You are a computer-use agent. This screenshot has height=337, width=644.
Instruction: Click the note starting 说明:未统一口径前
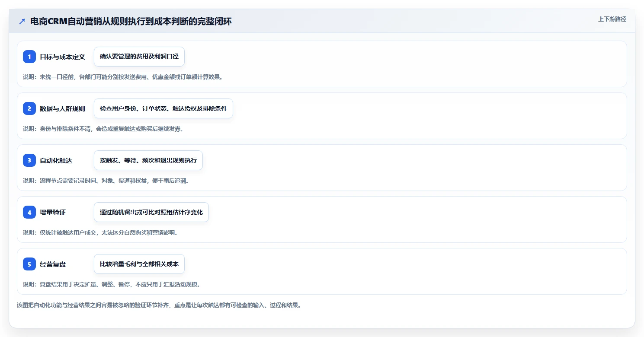pos(123,77)
